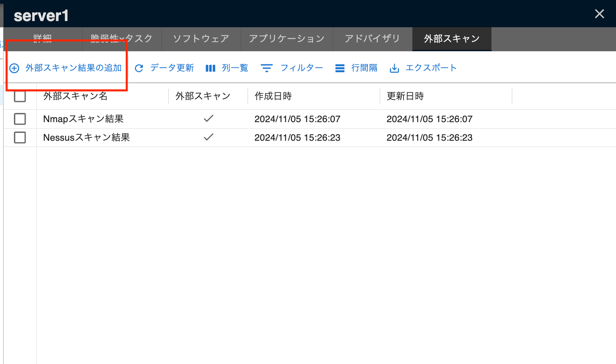
Task: Click the row spacing icon beside 行間隔
Action: point(339,68)
